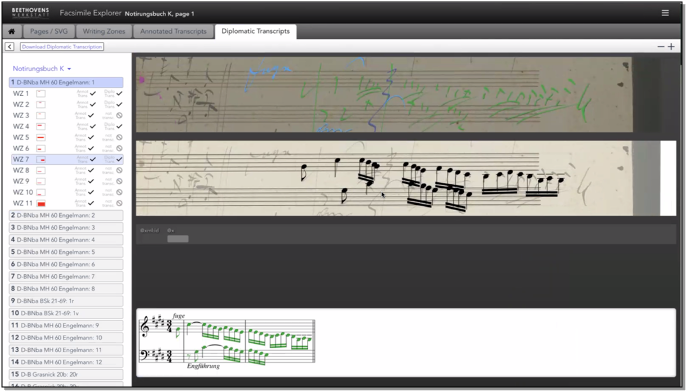Expand page 6 D-BNba MH 60 Engelmann: 6
The width and height of the screenshot is (686, 392).
click(x=66, y=264)
